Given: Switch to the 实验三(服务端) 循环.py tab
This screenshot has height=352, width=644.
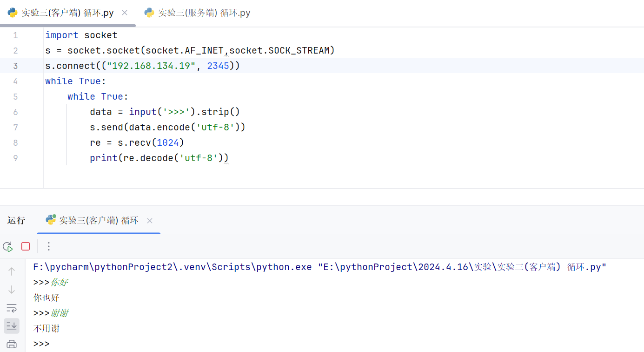Looking at the screenshot, I should (x=204, y=13).
